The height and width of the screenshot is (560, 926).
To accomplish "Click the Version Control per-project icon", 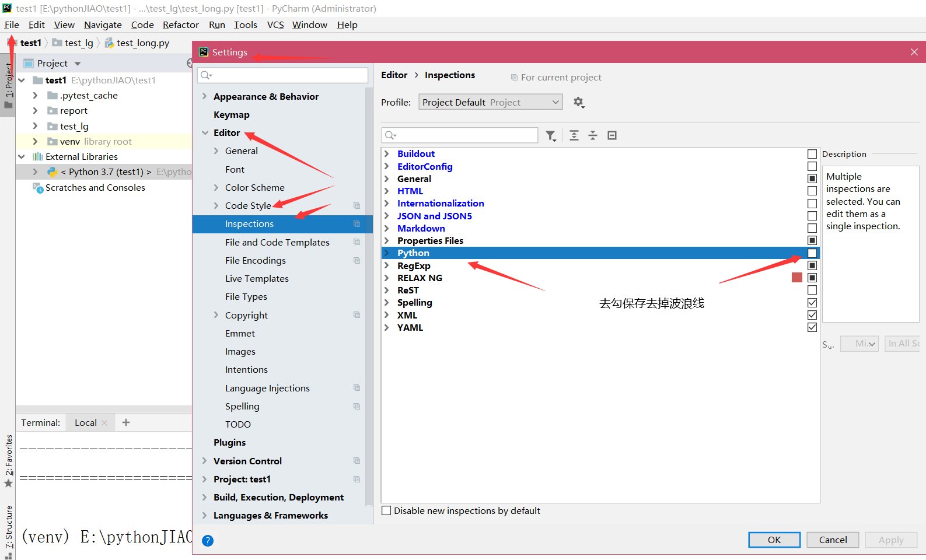I will click(x=357, y=461).
